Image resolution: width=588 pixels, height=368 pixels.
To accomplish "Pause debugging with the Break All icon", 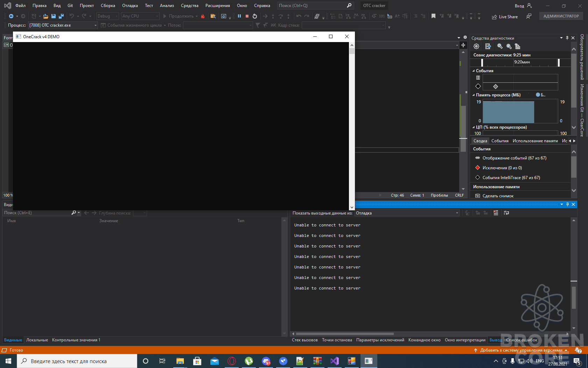I will pyautogui.click(x=239, y=16).
